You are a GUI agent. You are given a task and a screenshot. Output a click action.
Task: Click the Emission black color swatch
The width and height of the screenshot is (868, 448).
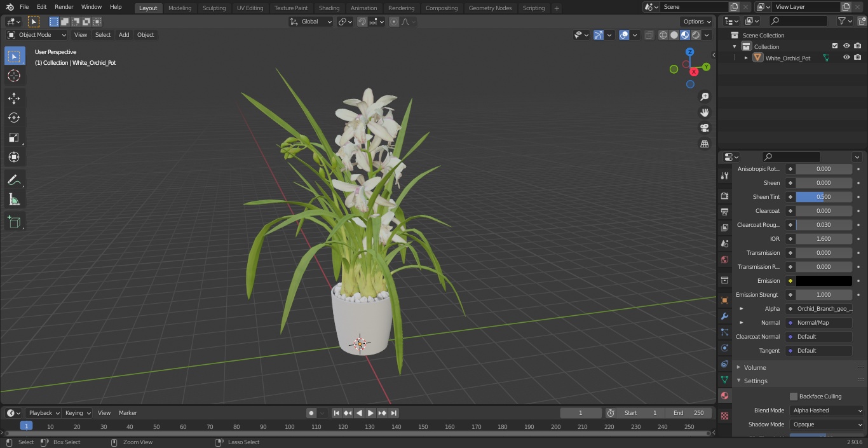(x=824, y=281)
